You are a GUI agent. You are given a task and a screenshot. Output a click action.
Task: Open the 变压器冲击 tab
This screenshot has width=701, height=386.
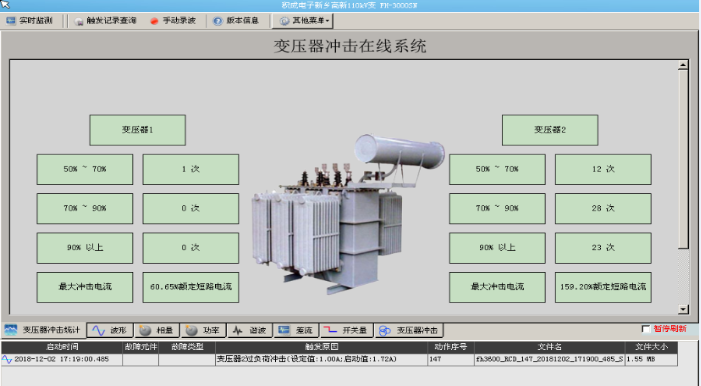pos(409,331)
